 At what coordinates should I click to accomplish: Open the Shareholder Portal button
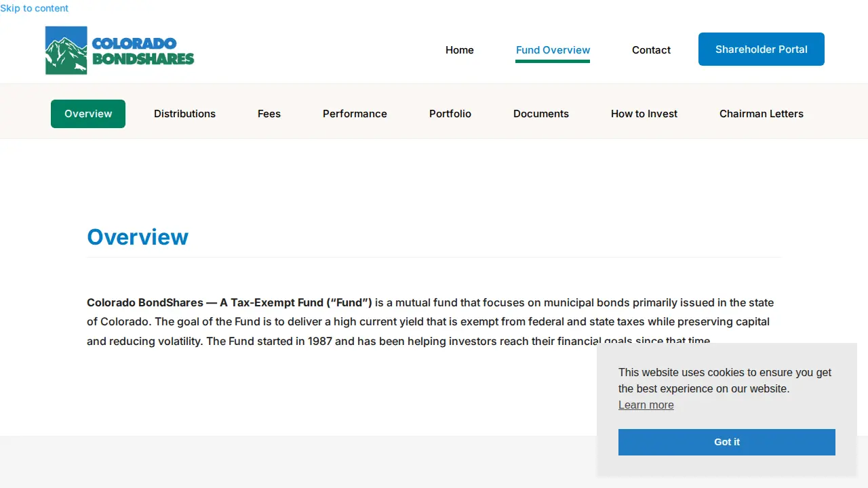click(x=762, y=49)
